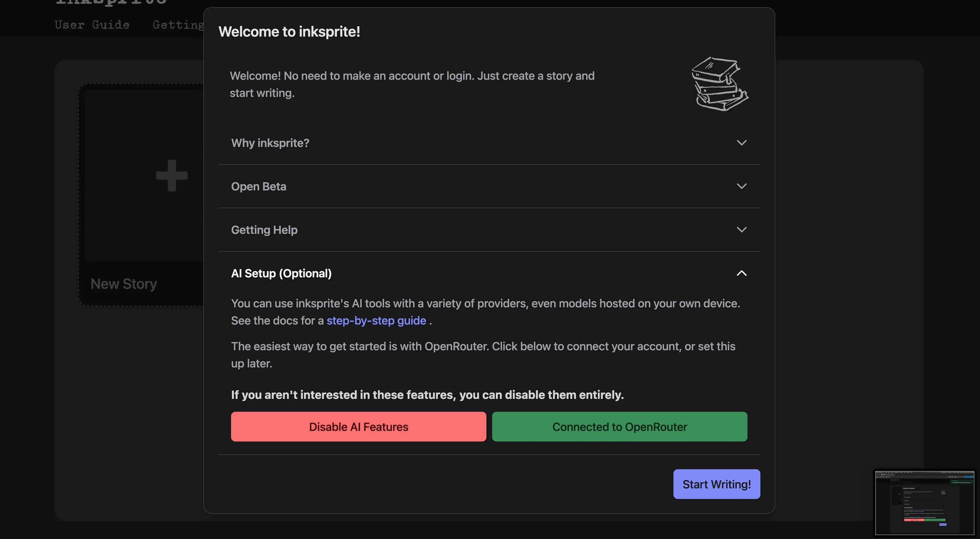The height and width of the screenshot is (539, 980).
Task: Click the Welcome to inksprite! dialog title
Action: (289, 32)
